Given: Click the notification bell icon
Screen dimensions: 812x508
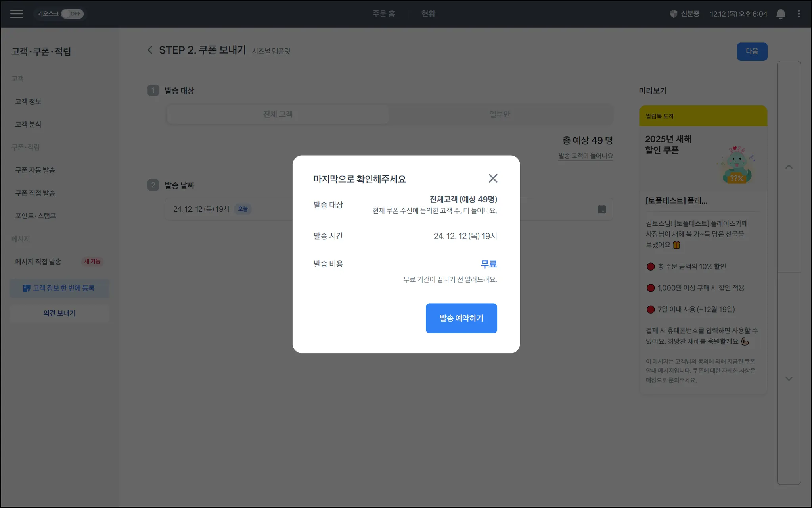Looking at the screenshot, I should point(780,14).
